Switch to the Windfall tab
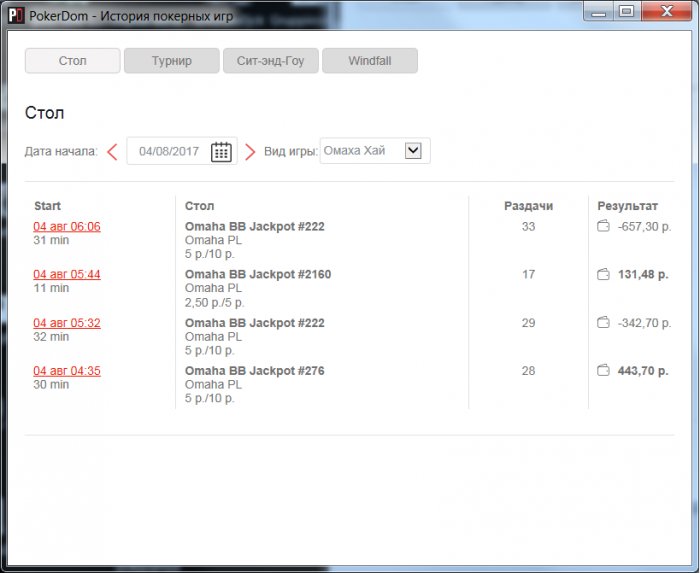700x573 pixels. coord(370,61)
